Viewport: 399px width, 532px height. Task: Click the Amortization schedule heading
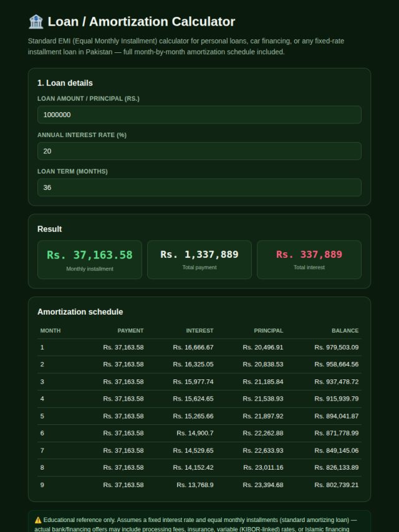[x=80, y=312]
